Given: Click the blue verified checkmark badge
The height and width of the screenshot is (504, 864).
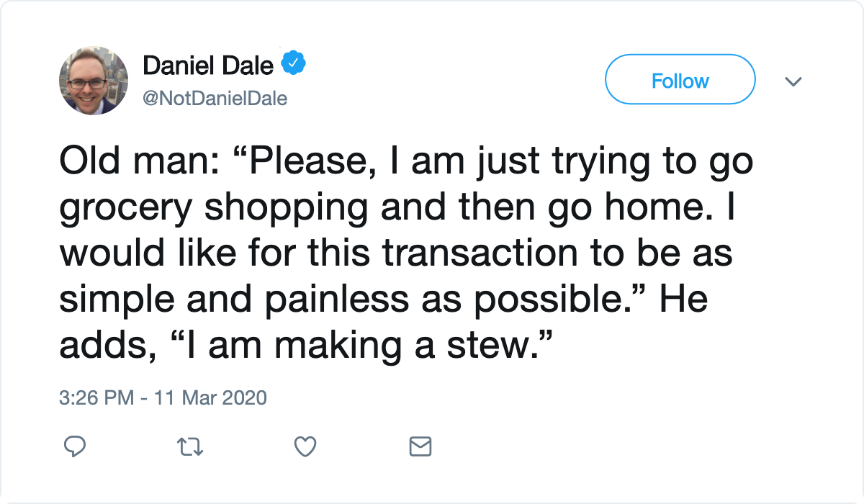Looking at the screenshot, I should tap(294, 65).
